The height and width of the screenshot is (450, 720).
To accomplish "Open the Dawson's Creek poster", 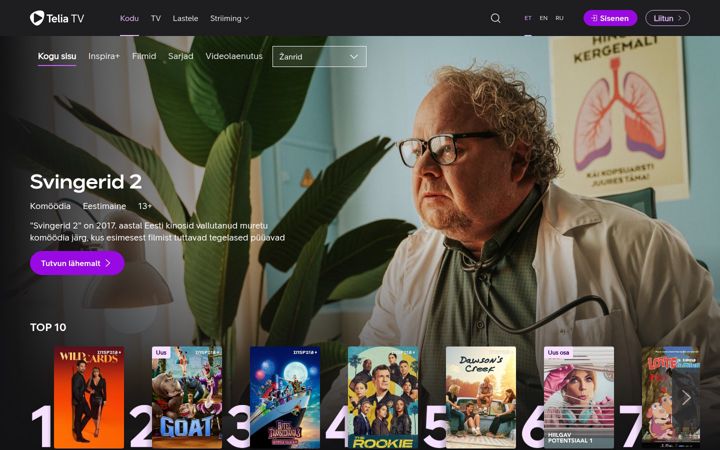I will point(481,397).
